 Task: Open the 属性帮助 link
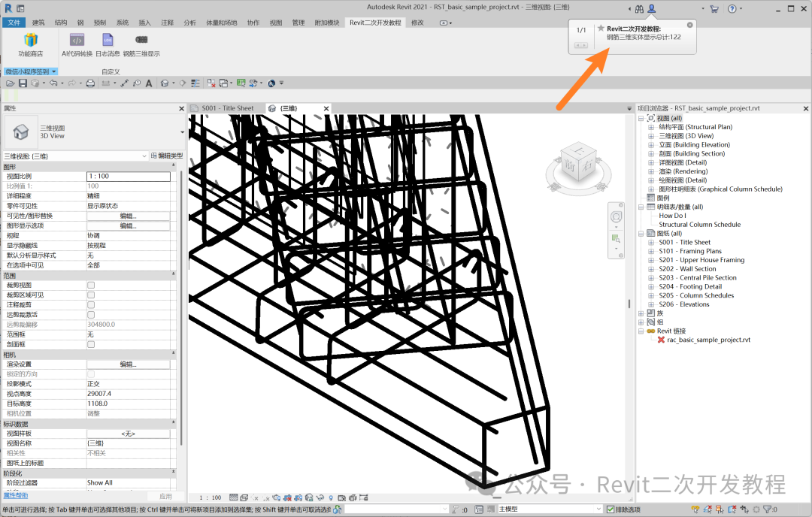16,496
